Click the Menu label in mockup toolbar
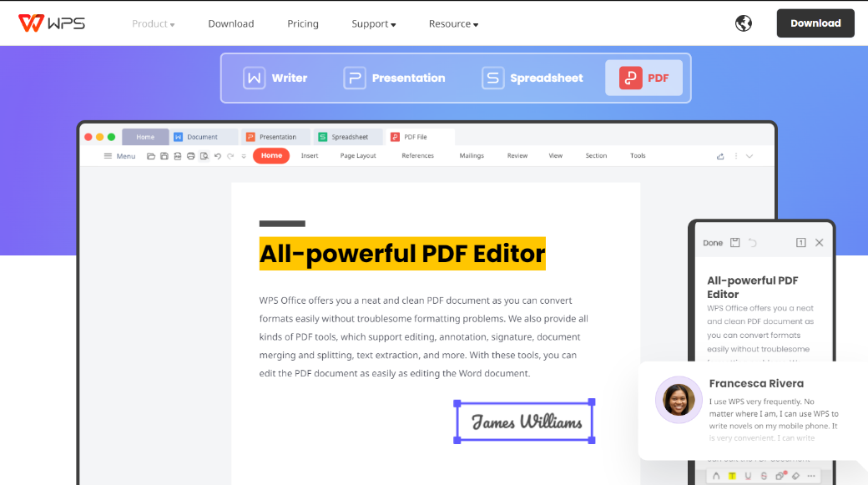 (x=126, y=156)
